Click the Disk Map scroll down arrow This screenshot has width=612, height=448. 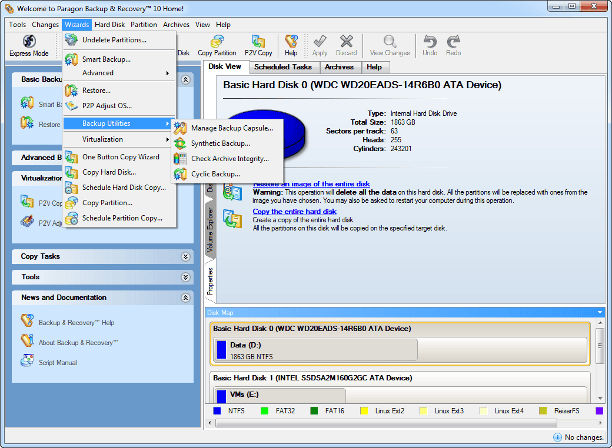pos(600,398)
